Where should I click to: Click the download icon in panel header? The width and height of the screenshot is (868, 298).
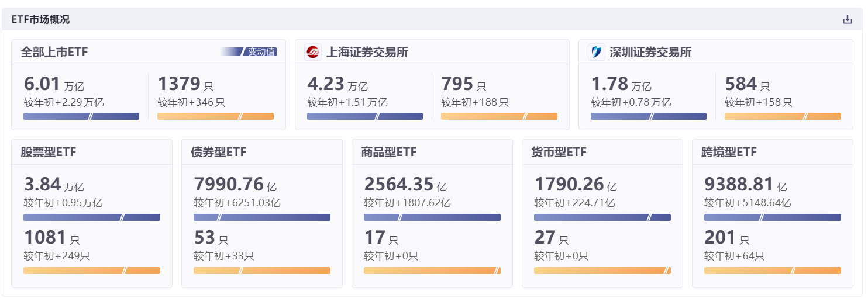847,19
